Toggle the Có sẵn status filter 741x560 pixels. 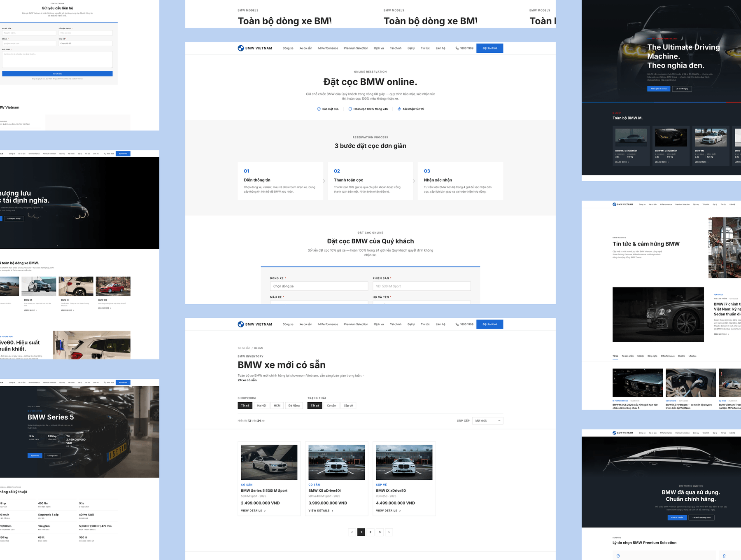tap(331, 406)
